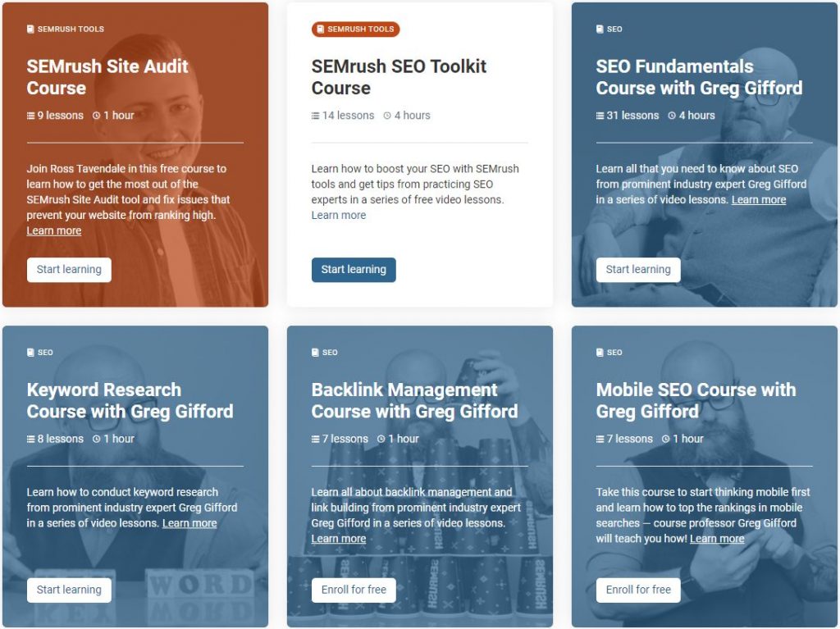The height and width of the screenshot is (629, 840).
Task: Click the SEO category icon on Backlink Management card
Action: coord(315,353)
